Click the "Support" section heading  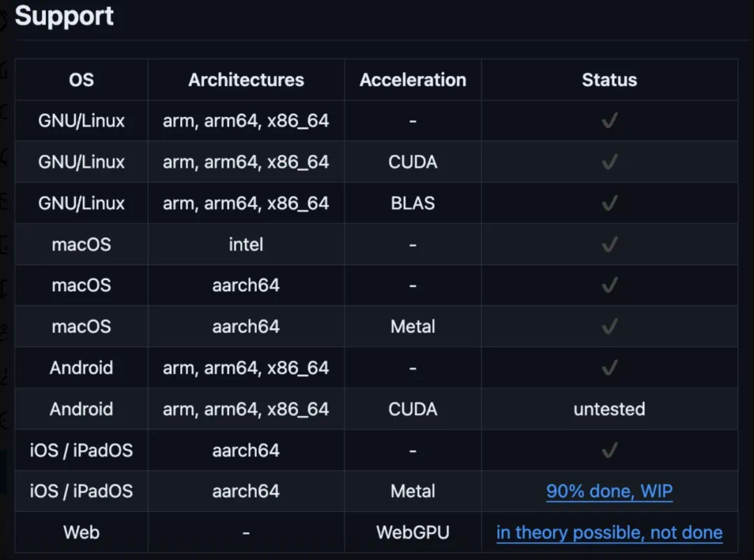[64, 16]
